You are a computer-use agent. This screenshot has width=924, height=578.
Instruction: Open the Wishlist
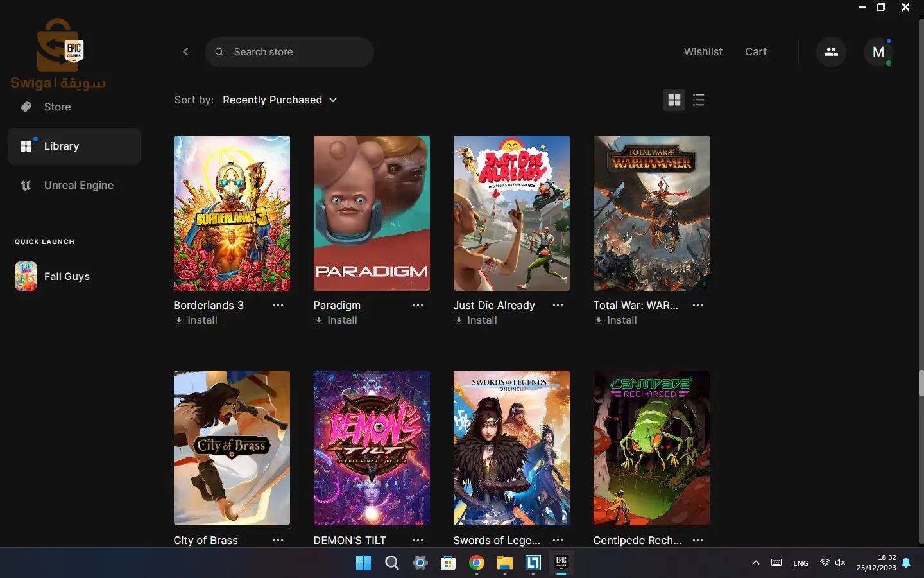click(703, 51)
